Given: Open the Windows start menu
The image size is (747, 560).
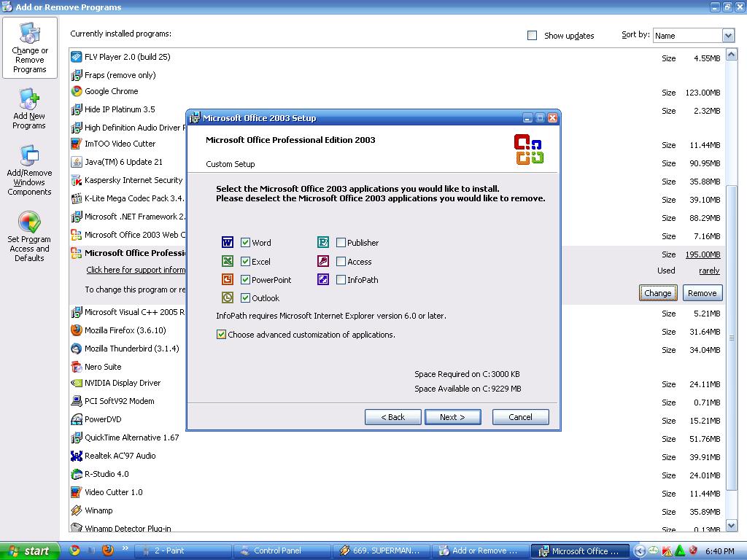Looking at the screenshot, I should pyautogui.click(x=29, y=551).
